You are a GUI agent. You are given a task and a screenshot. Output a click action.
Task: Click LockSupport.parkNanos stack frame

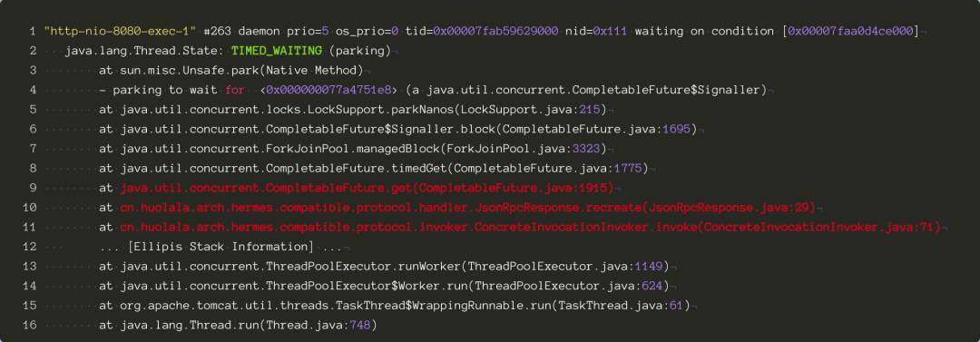pos(353,110)
